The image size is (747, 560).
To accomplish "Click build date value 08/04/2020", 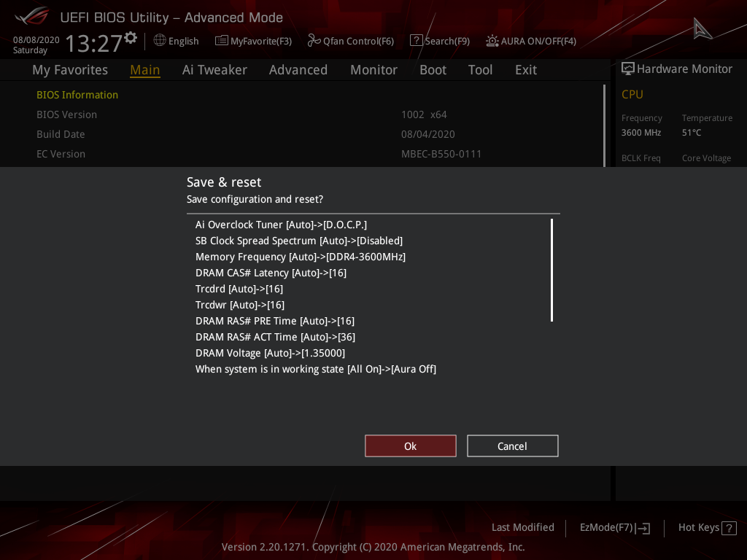I will tap(427, 134).
